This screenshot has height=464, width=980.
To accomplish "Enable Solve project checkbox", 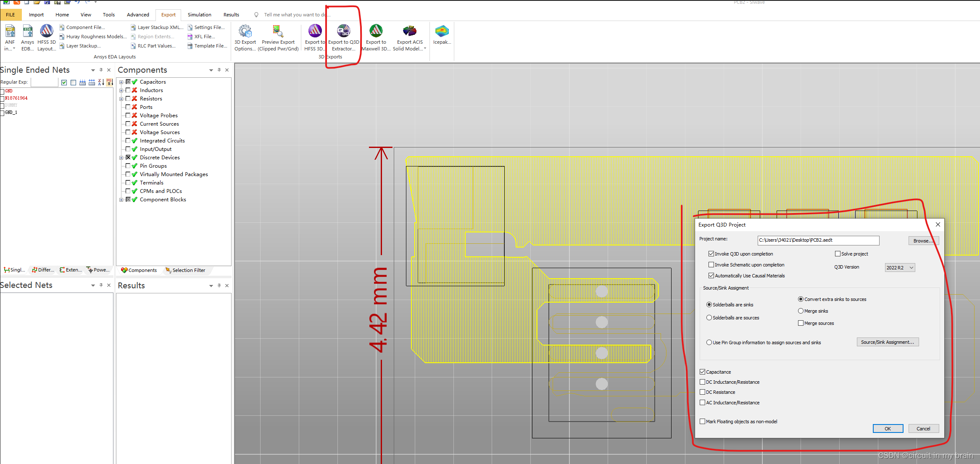I will click(838, 254).
